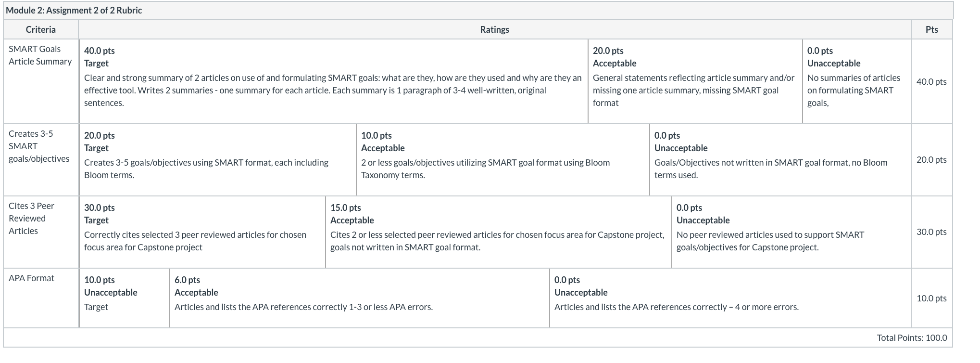Pick the 15.0 pts Acceptable rating for Cites 3 Peer Reviewed Articles

pos(498,232)
